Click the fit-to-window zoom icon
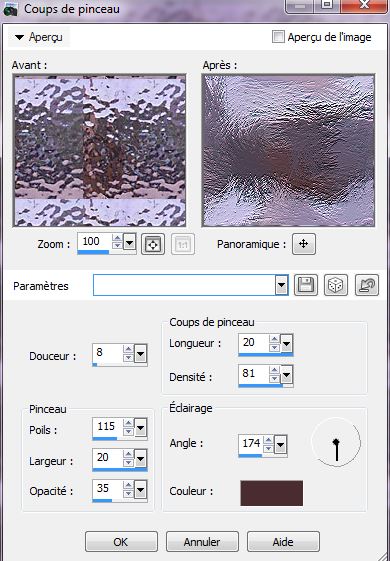The image size is (390, 561). point(153,244)
